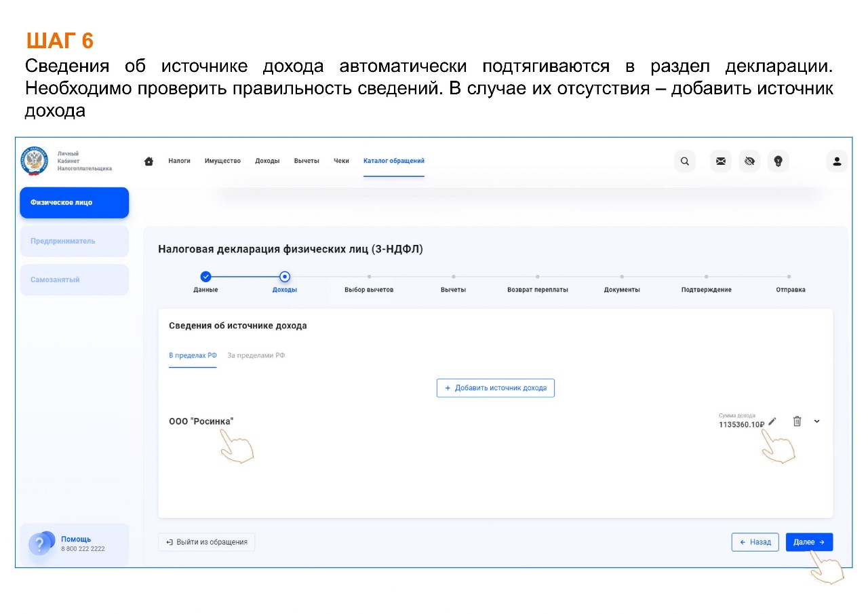The height and width of the screenshot is (614, 868).
Task: Toggle the crossed-eye visibility icon
Action: tap(749, 161)
